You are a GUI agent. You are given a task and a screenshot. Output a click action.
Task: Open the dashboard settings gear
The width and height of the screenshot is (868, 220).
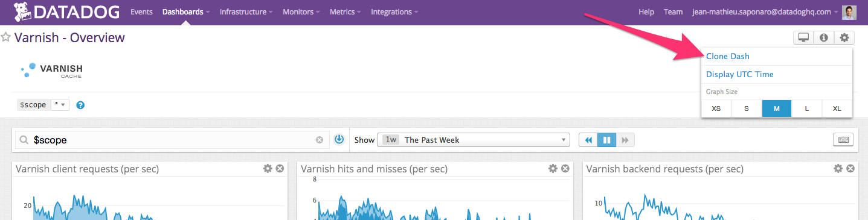844,37
